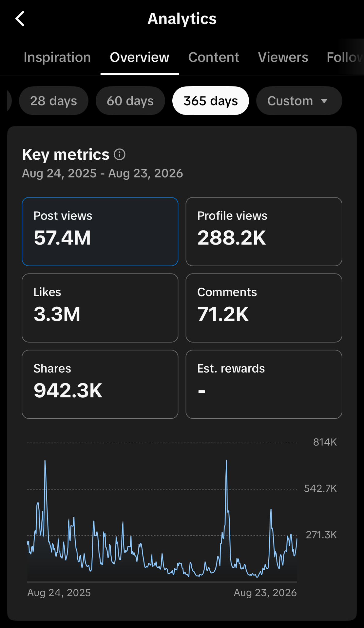Choose the Shares metric card

100,384
